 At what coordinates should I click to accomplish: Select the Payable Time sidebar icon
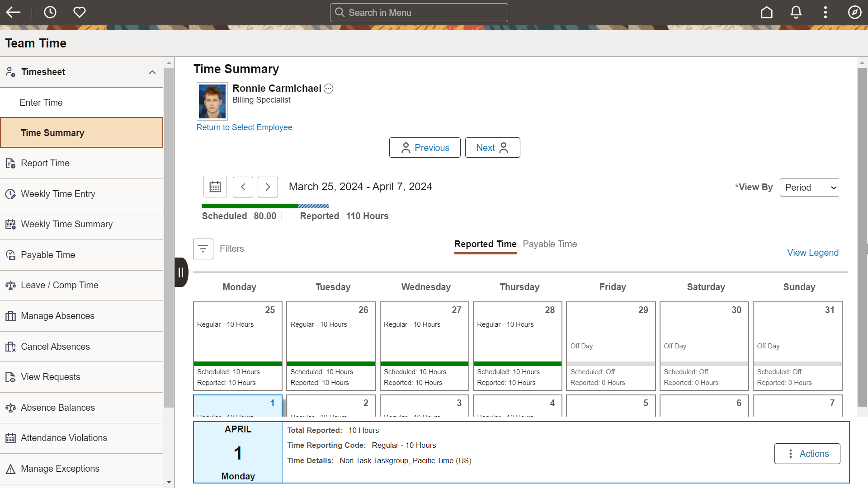coord(10,255)
